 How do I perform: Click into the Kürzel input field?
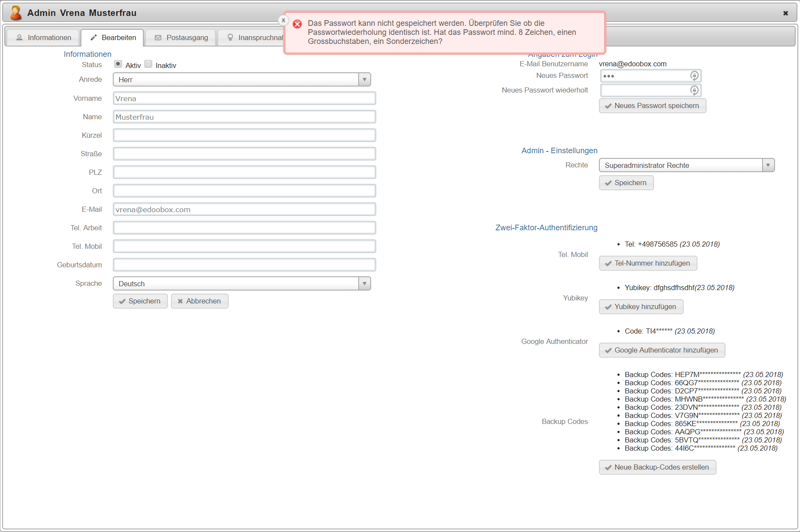pyautogui.click(x=244, y=136)
